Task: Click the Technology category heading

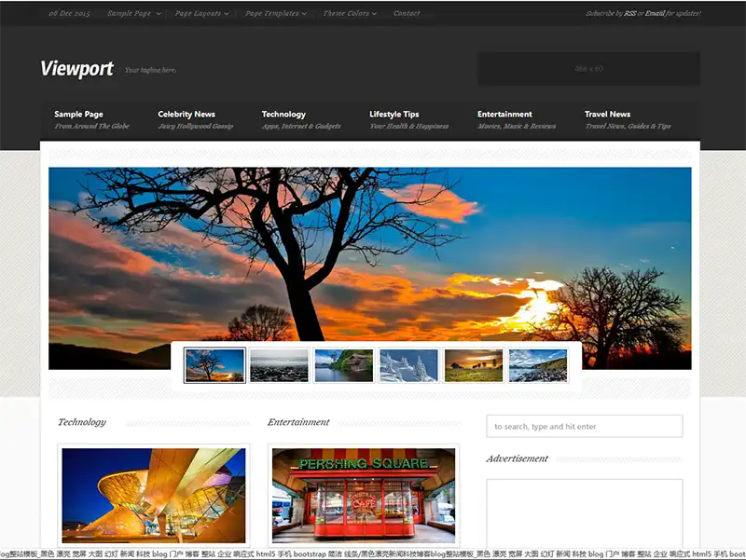Action: [x=82, y=422]
